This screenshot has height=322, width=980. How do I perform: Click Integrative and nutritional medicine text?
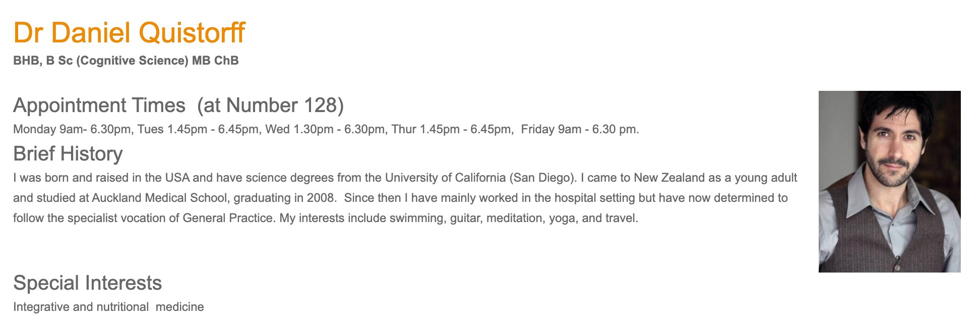(x=108, y=307)
